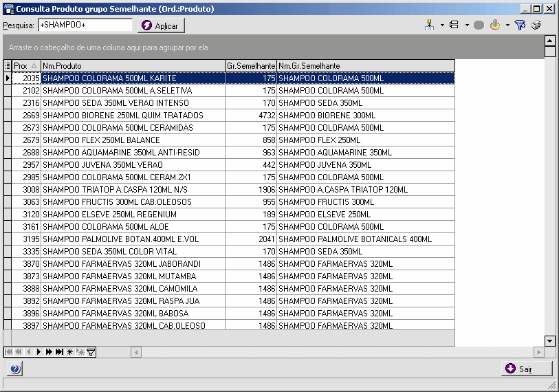Screen dimensions: 559x392
Task: Open the dropdown beside the grouping icon
Action: 442,25
